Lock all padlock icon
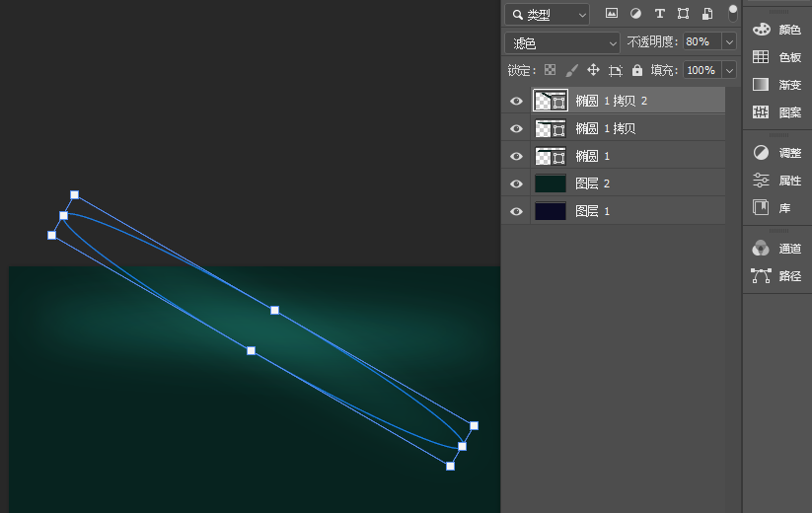 pyautogui.click(x=637, y=70)
